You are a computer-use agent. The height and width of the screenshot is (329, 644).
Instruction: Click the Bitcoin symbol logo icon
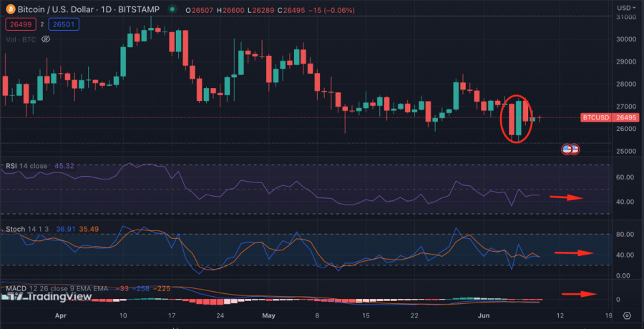tap(11, 9)
